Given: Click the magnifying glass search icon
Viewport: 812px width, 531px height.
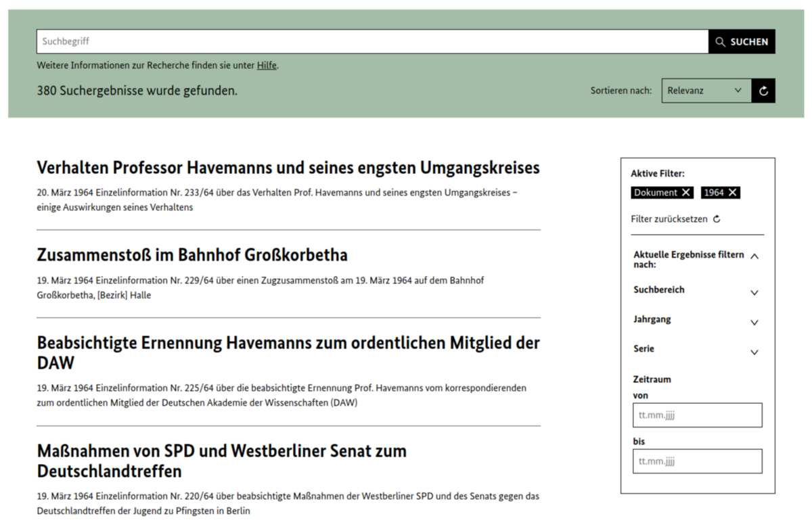Looking at the screenshot, I should pyautogui.click(x=720, y=41).
